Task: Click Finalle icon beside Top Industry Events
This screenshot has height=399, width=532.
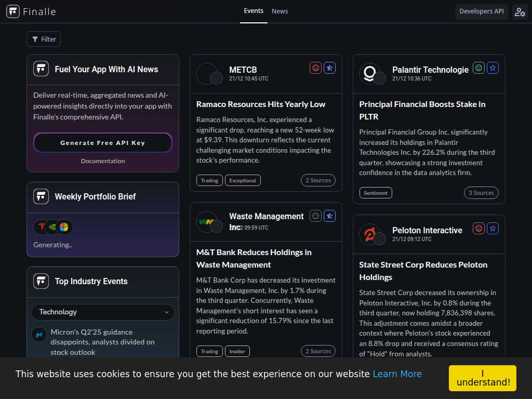Action: [x=41, y=281]
